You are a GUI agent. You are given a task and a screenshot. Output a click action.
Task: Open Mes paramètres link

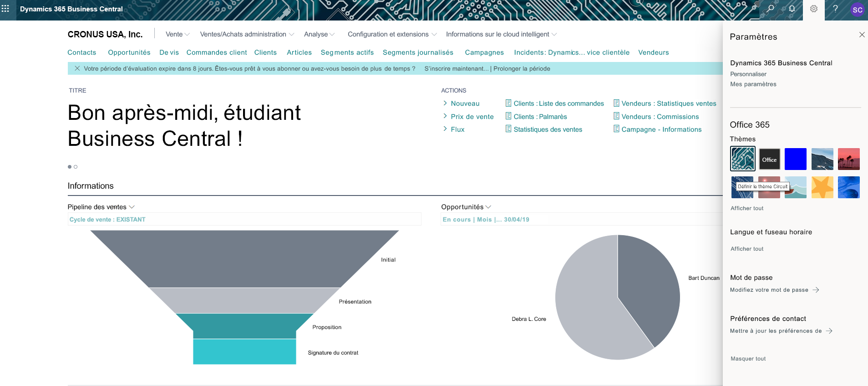753,84
